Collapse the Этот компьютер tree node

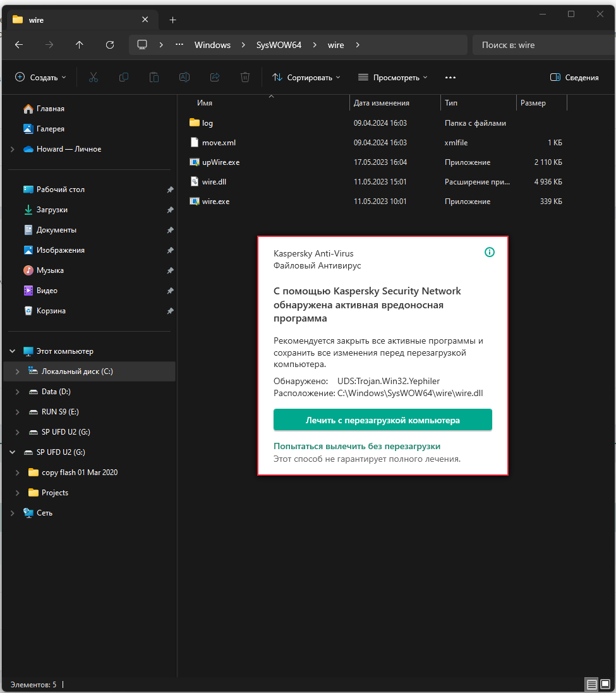tap(13, 351)
